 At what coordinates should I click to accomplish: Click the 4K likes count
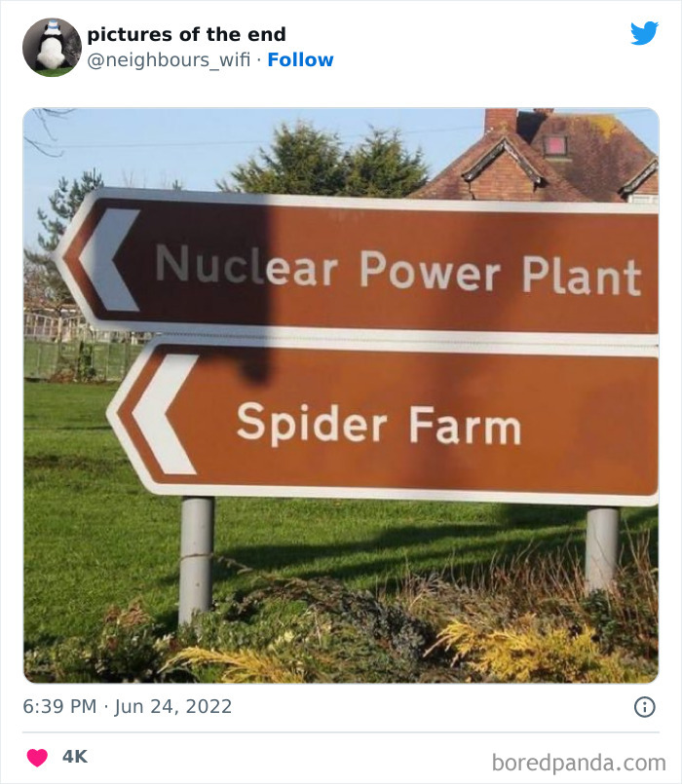tap(75, 757)
